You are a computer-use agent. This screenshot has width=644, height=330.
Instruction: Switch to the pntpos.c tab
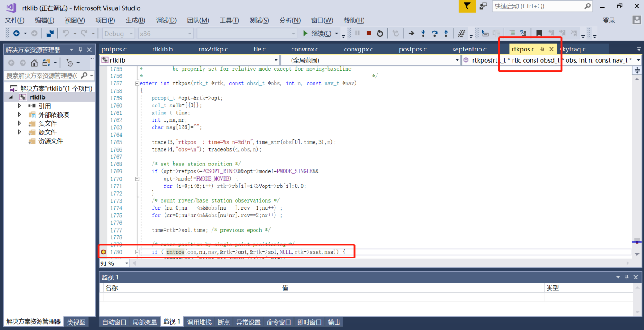click(114, 49)
